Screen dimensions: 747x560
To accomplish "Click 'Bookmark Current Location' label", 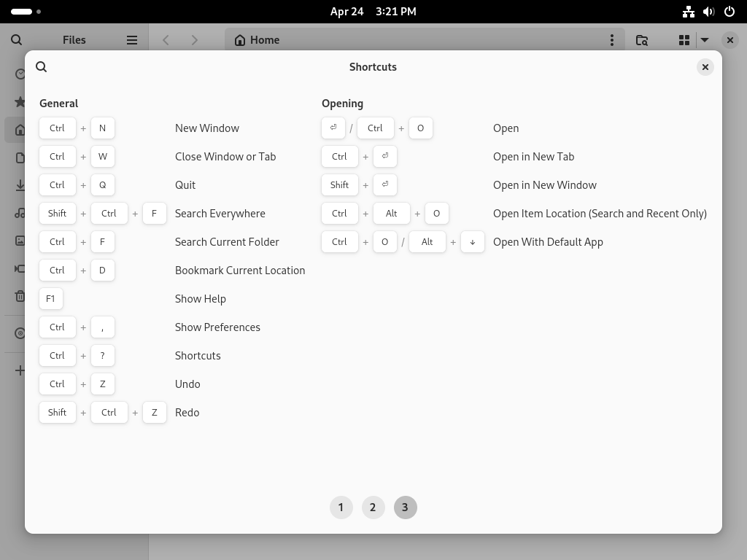I will (x=240, y=271).
